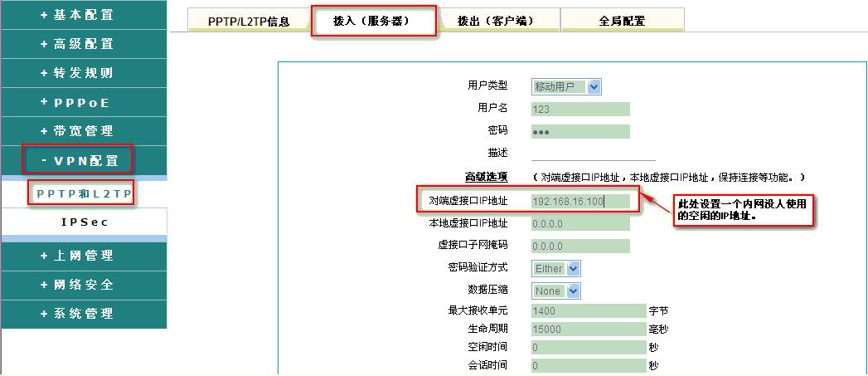868x376 pixels.
Task: Open the 密码验证方式 Either dropdown
Action: (555, 268)
